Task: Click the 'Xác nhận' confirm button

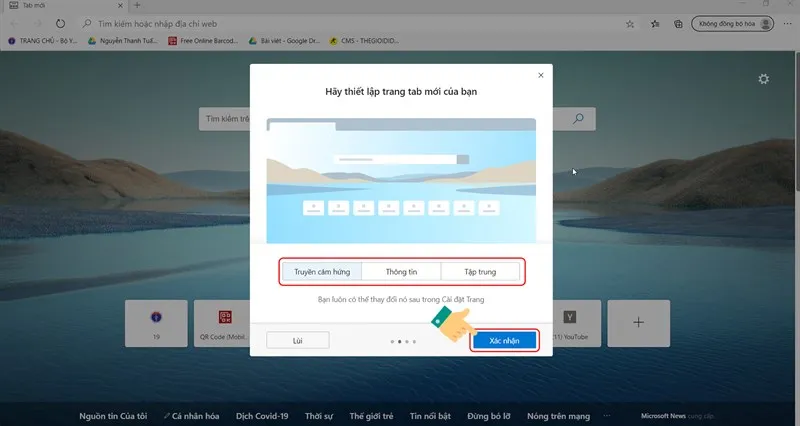Action: (x=504, y=340)
